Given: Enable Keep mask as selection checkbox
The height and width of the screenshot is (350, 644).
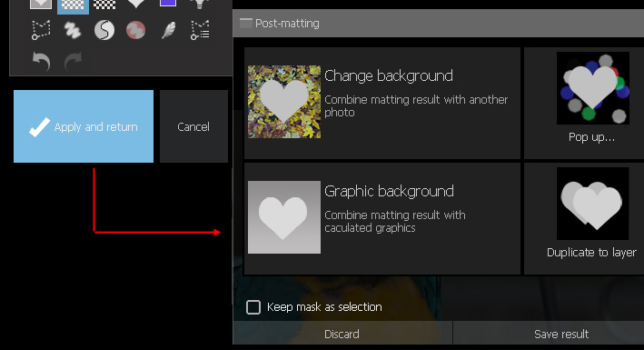Looking at the screenshot, I should 253,307.
